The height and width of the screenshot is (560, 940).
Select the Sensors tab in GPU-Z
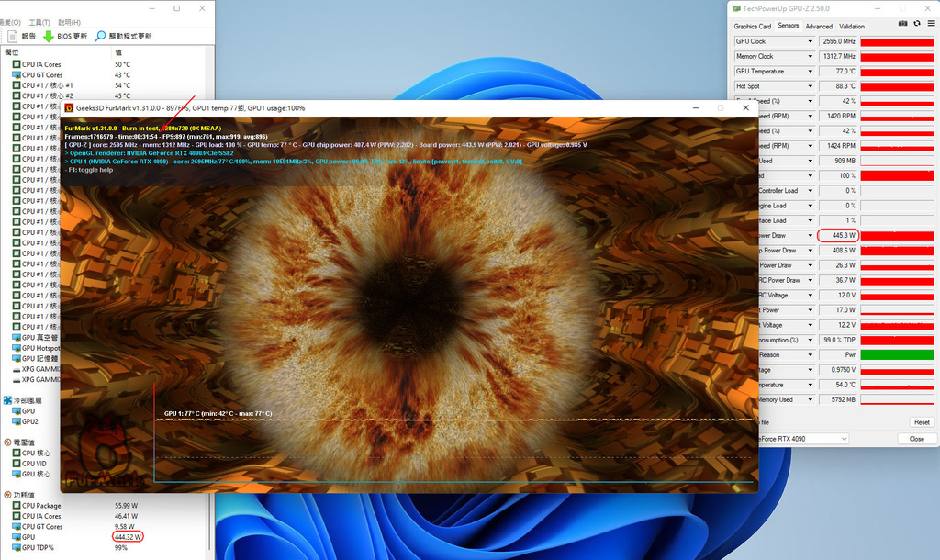coord(788,26)
